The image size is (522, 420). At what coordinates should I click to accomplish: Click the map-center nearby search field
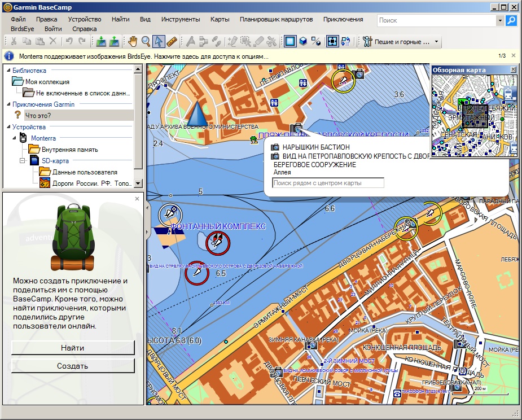328,183
